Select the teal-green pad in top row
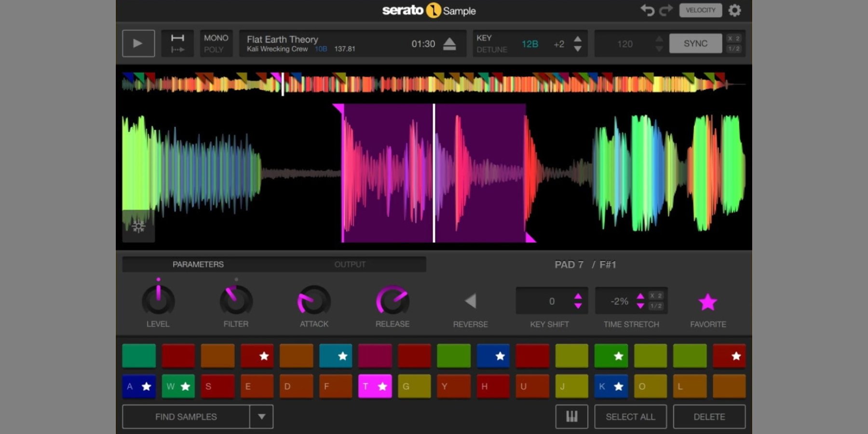The width and height of the screenshot is (868, 434). click(139, 356)
